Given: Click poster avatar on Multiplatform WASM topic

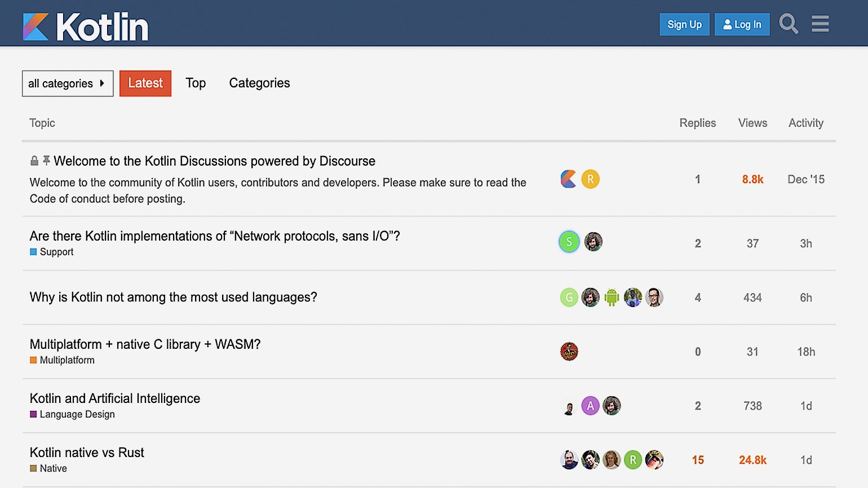Looking at the screenshot, I should (x=569, y=351).
